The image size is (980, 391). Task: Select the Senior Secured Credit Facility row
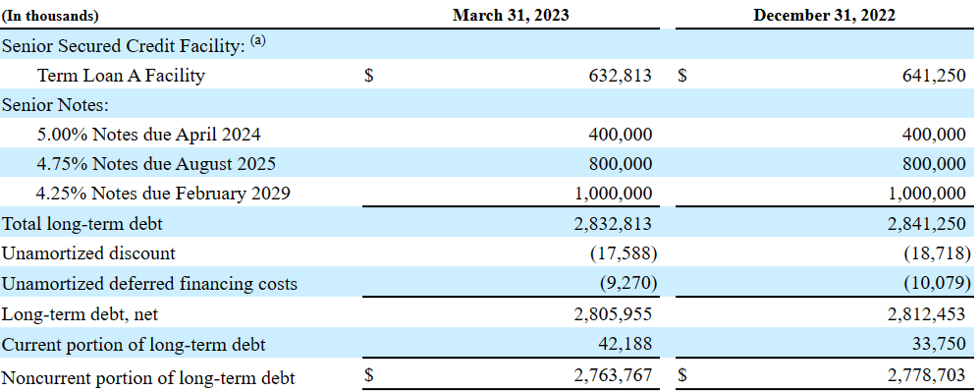pyautogui.click(x=490, y=45)
